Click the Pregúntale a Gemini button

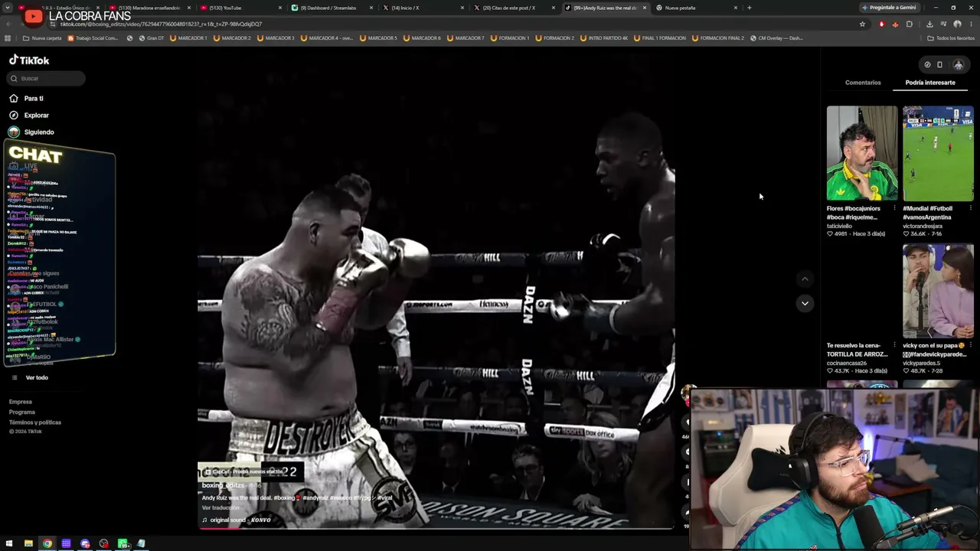[x=888, y=8]
